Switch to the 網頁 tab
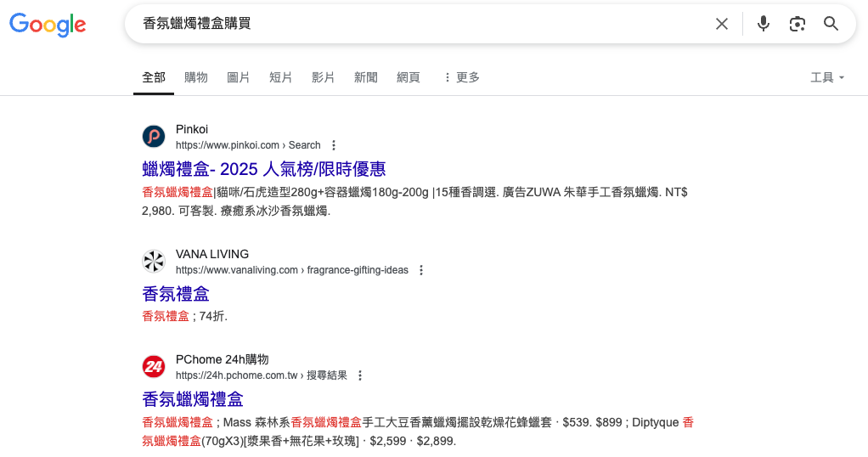This screenshot has height=457, width=868. click(x=409, y=77)
